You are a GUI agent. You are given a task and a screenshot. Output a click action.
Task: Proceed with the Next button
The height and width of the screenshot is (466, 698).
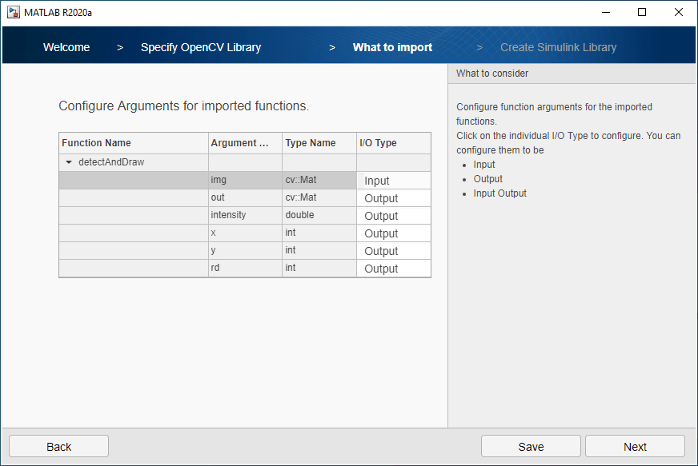(x=634, y=446)
